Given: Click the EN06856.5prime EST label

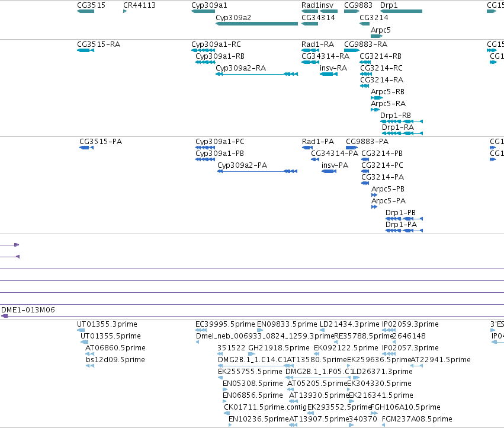Looking at the screenshot, I should click(x=253, y=395).
